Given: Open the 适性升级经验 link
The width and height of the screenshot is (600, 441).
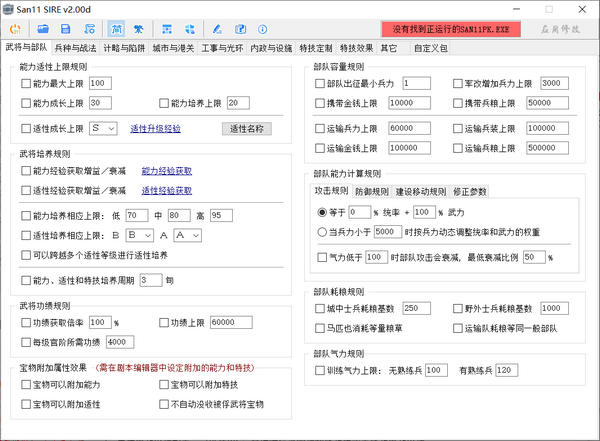Looking at the screenshot, I should pos(155,129).
